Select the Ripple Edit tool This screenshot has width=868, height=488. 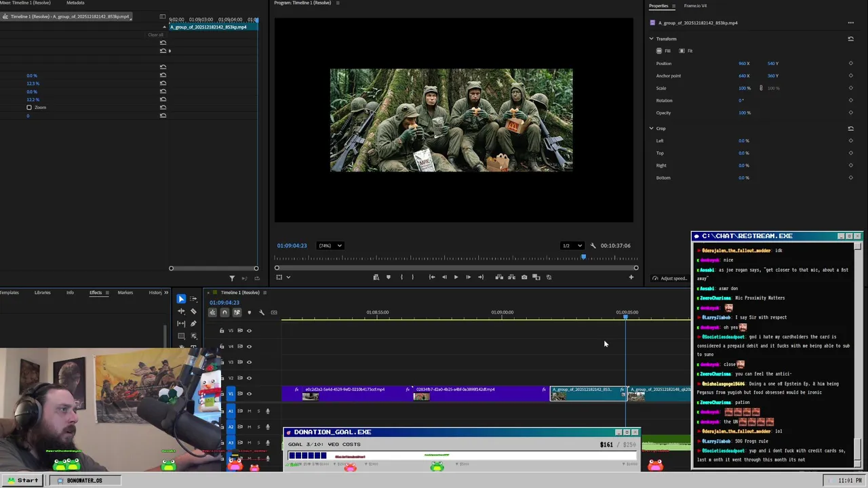pyautogui.click(x=181, y=311)
